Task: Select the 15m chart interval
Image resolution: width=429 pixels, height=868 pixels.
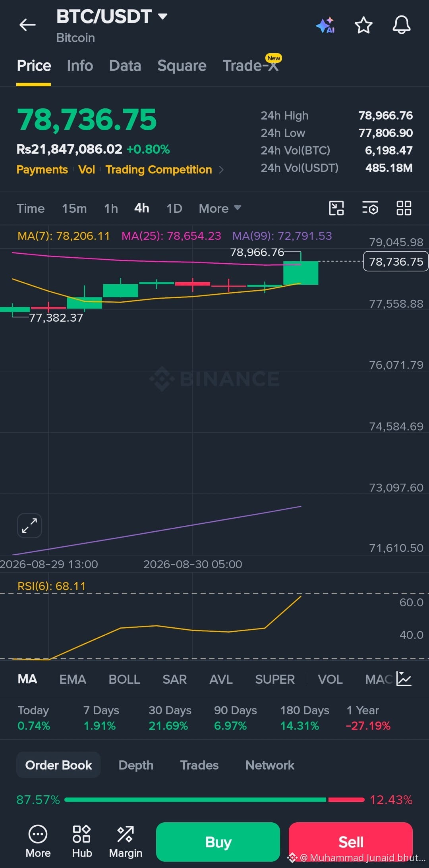Action: click(x=74, y=208)
